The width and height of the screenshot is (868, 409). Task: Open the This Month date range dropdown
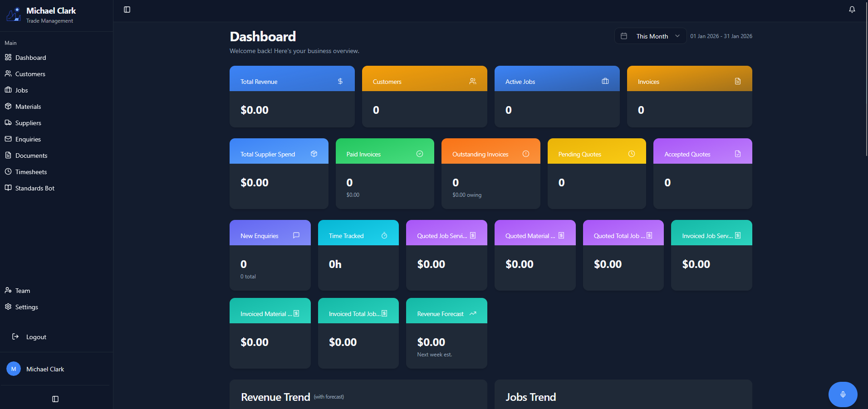tap(651, 36)
